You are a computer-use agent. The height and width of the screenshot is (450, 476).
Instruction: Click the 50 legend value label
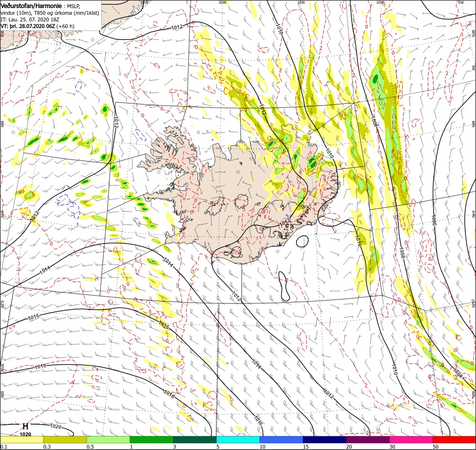[x=436, y=447]
